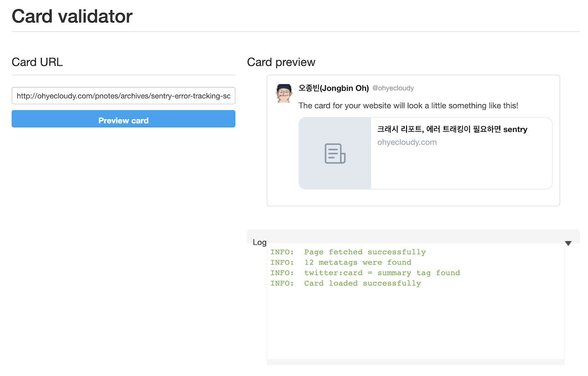The image size is (588, 376).
Task: Collapse the Log panel triangle
Action: click(568, 243)
